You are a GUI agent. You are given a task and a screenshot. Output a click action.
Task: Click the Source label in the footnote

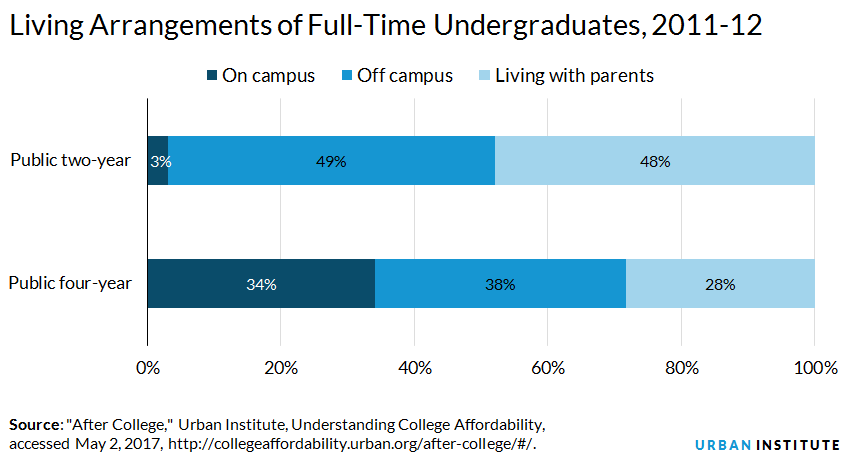[36, 425]
